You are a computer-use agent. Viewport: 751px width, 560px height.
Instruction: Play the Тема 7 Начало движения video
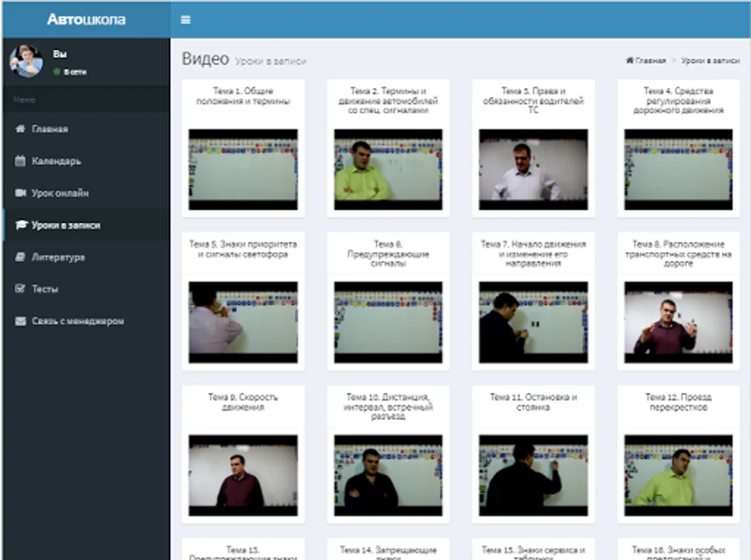pyautogui.click(x=533, y=322)
